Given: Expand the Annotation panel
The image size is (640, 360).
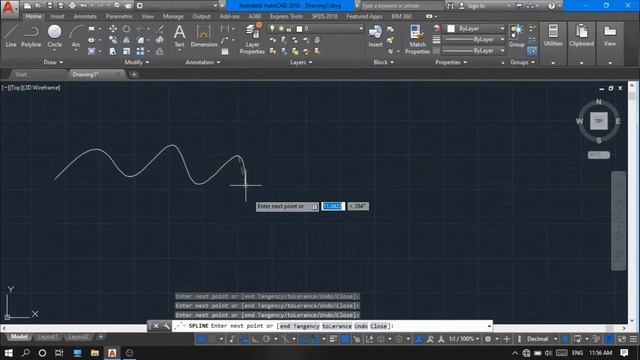Looking at the screenshot, I should point(203,62).
